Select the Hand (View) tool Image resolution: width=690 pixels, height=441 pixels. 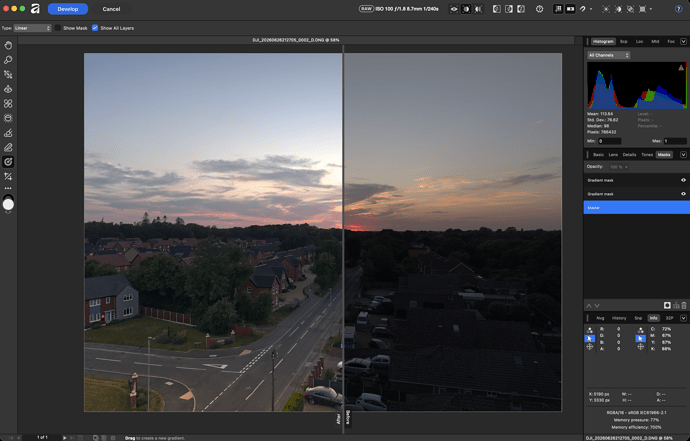click(x=8, y=45)
